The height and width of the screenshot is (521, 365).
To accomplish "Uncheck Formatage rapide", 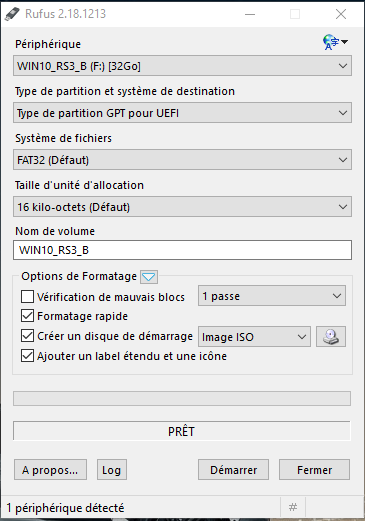I will pyautogui.click(x=27, y=316).
